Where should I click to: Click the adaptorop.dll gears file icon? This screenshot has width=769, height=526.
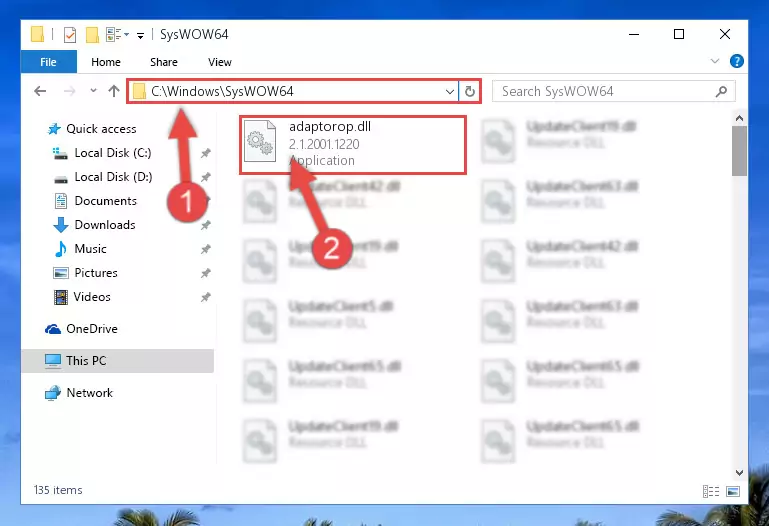[260, 142]
